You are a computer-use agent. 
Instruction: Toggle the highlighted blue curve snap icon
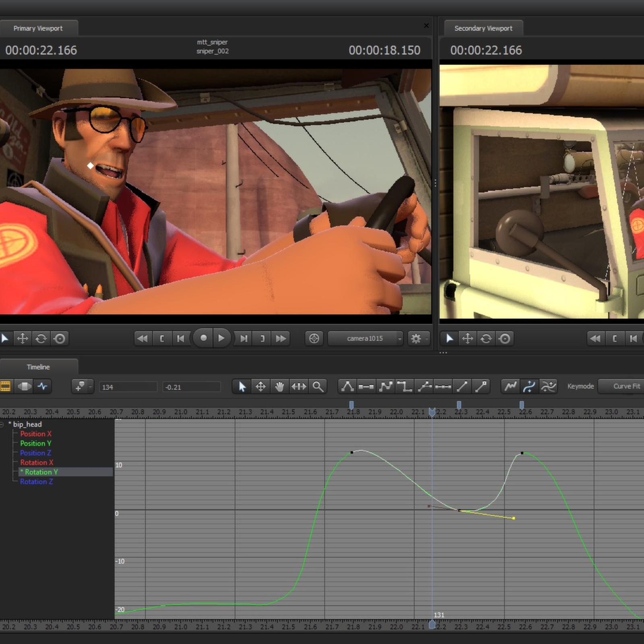click(529, 386)
